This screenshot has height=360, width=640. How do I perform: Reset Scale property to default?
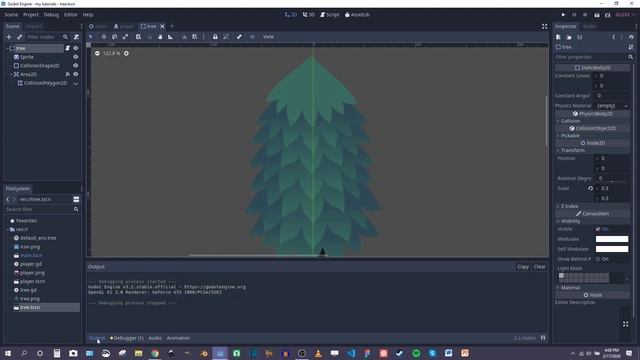pos(590,189)
